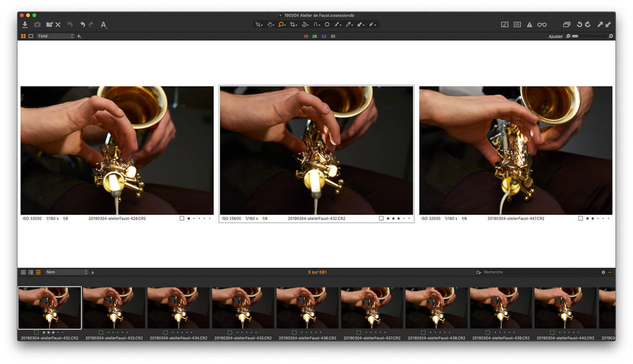
Task: Click the zoom-in magnifier at slider end
Action: [x=611, y=36]
